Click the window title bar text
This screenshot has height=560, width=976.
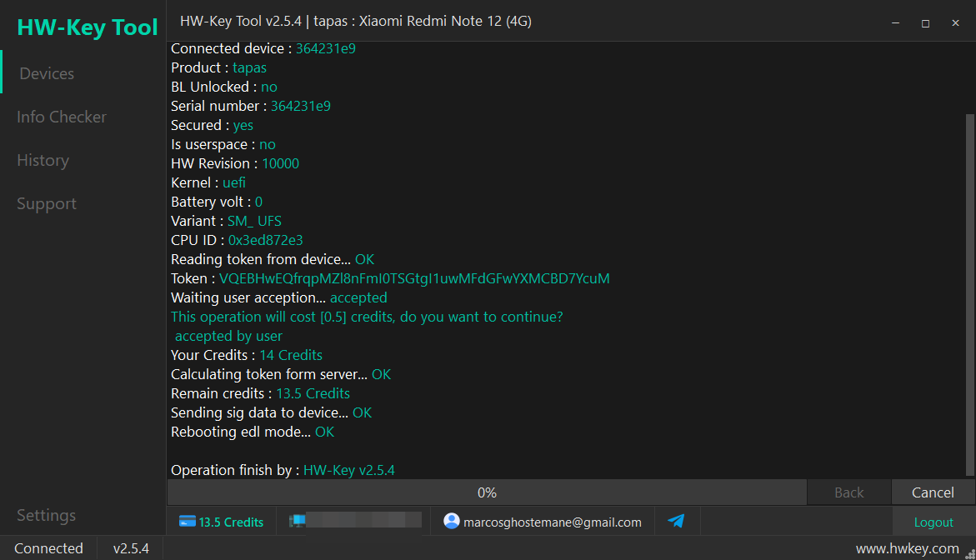pos(355,21)
